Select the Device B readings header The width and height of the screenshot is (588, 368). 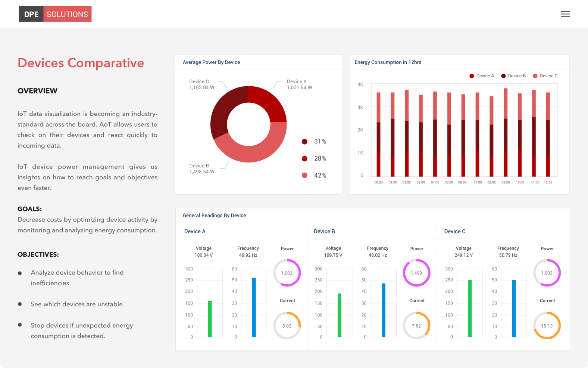(324, 231)
